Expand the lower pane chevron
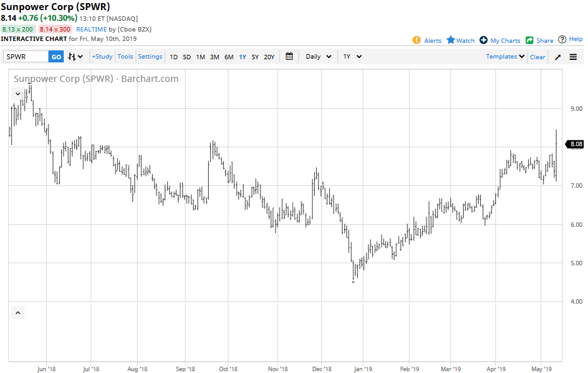This screenshot has width=588, height=373. tap(18, 313)
